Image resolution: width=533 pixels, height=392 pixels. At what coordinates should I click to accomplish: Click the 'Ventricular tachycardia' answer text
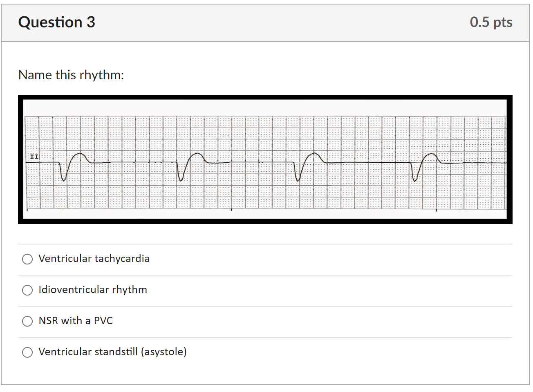coord(94,259)
